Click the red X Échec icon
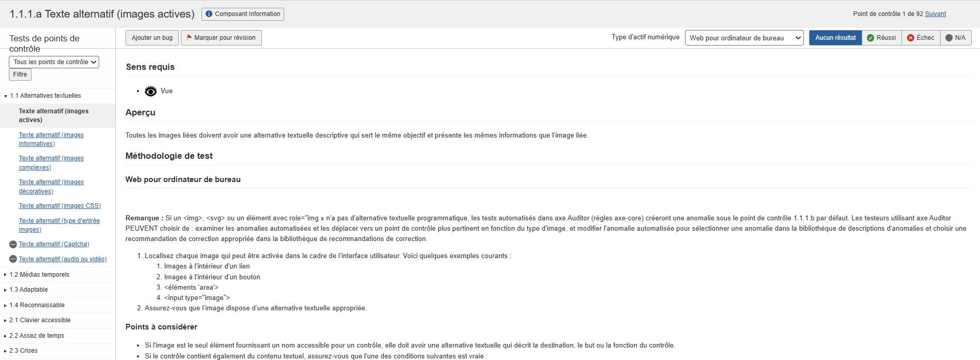This screenshot has width=980, height=360. click(x=911, y=38)
